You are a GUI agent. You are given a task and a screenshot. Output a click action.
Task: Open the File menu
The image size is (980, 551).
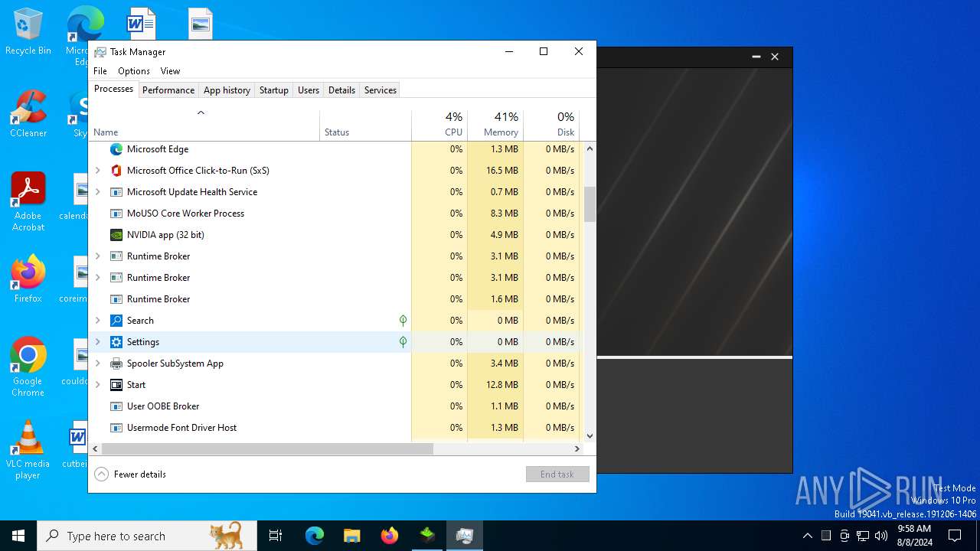100,71
